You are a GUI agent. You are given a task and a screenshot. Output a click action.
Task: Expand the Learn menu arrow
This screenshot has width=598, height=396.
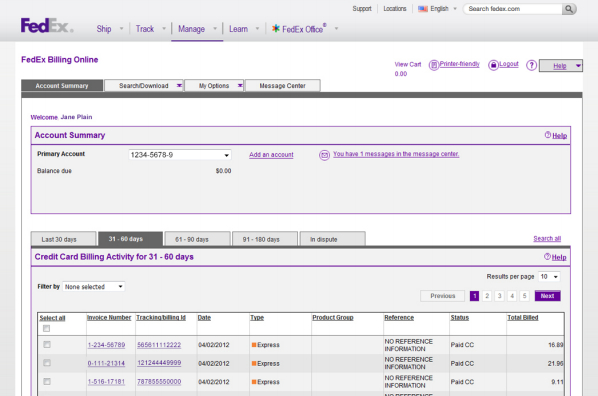tap(257, 29)
